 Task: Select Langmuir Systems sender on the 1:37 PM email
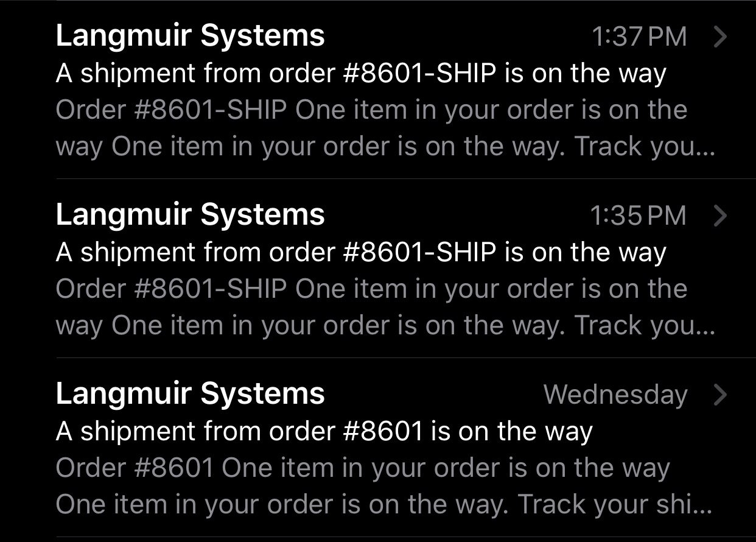coord(190,37)
